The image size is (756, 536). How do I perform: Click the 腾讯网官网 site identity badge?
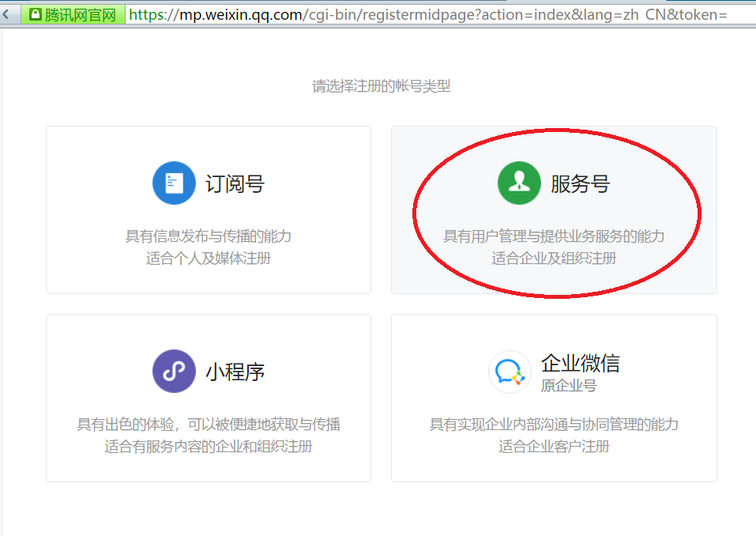[73, 14]
